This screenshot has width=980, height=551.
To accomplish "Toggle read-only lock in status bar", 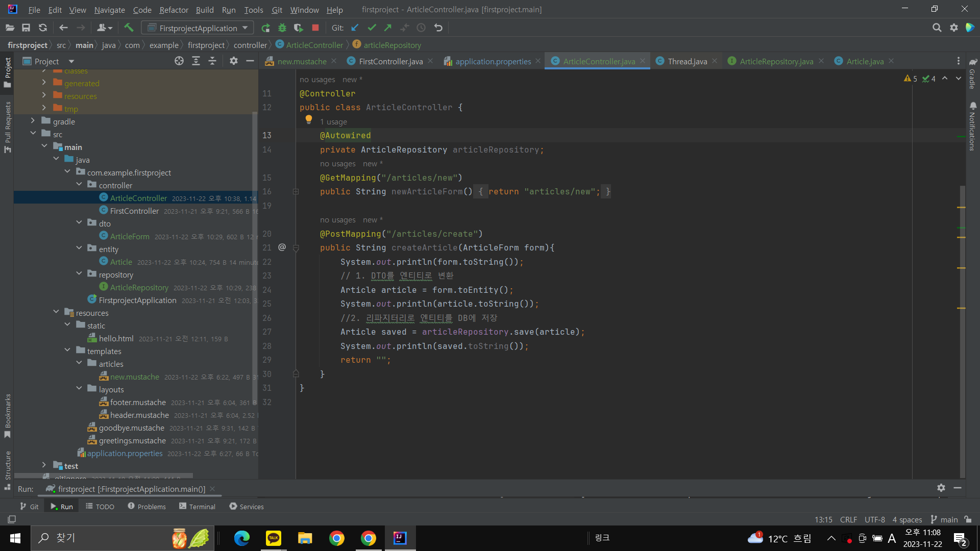I will coord(968,519).
